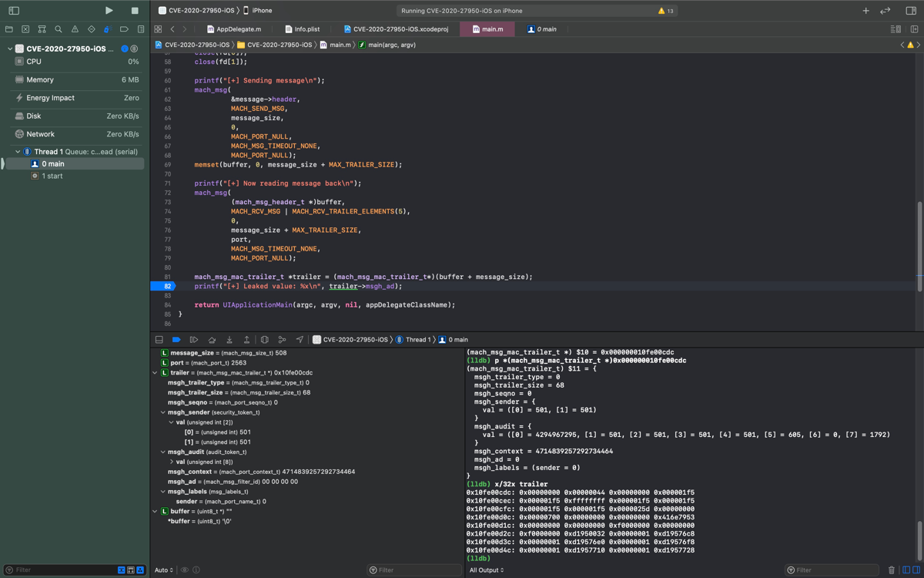Click the console Filter field
Screen dimensions: 924x578
[x=832, y=570]
